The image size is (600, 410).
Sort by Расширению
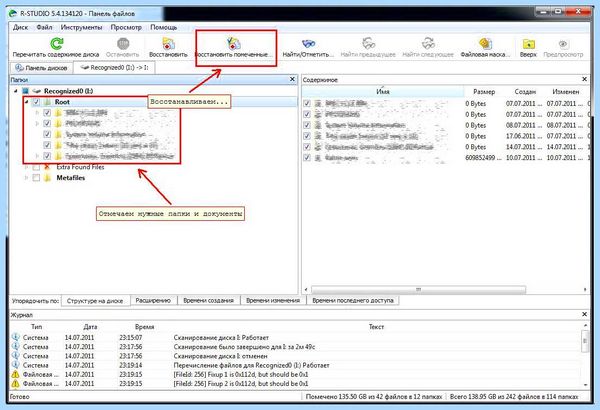(153, 301)
